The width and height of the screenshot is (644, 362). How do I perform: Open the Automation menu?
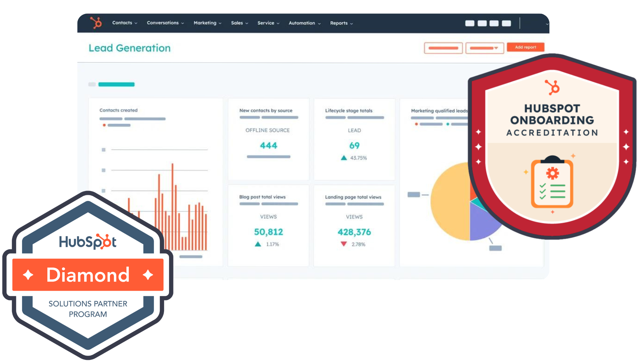click(x=304, y=23)
